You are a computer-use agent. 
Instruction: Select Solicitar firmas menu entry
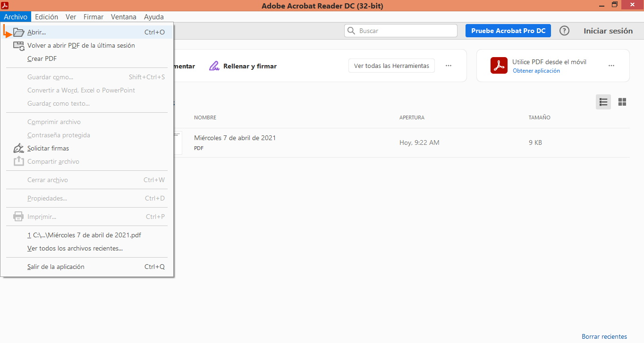[x=87, y=148]
